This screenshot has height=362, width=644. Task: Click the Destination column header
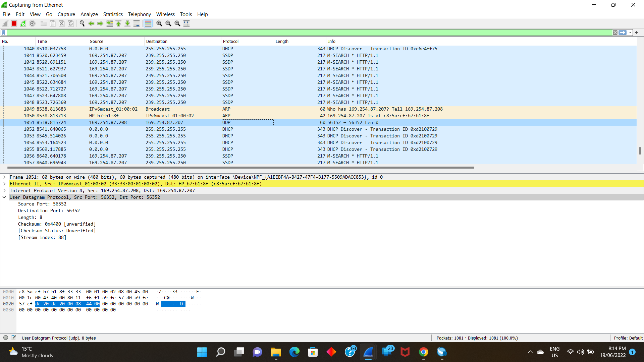[182, 41]
